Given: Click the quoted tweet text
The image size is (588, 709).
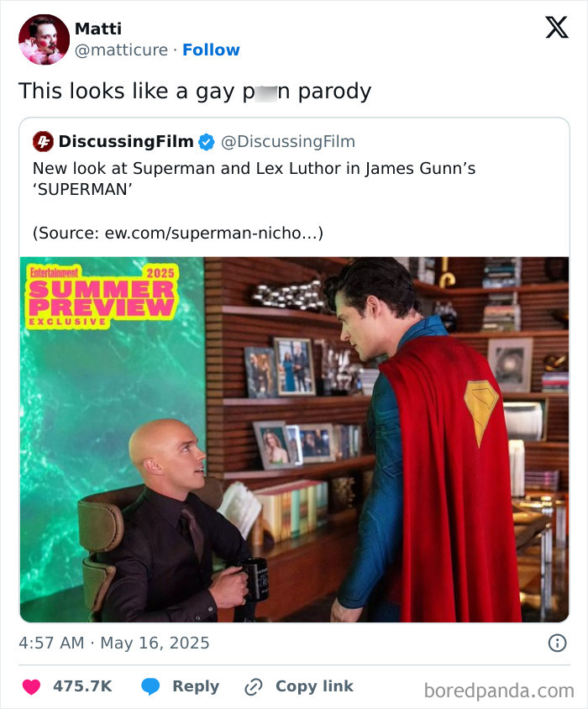Looking at the screenshot, I should [254, 179].
